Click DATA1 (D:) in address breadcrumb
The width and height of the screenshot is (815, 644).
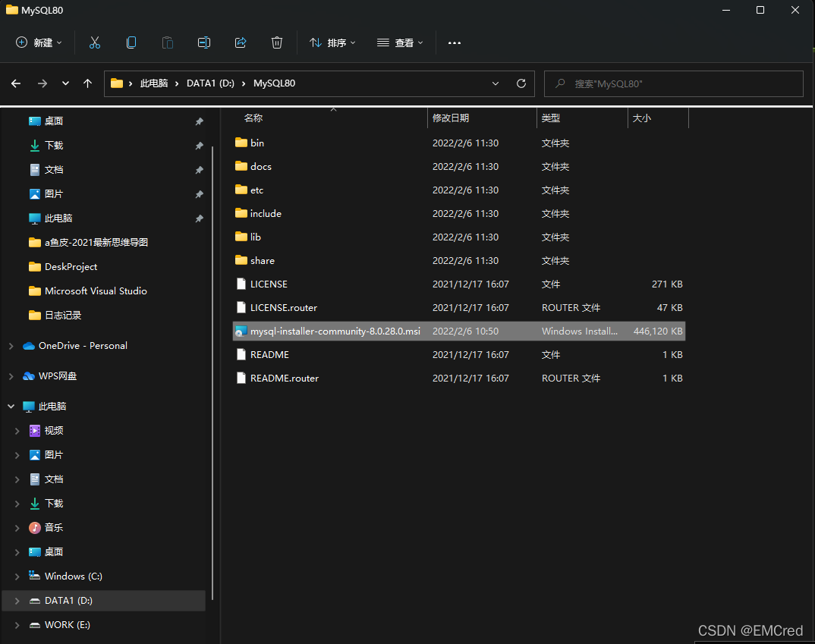pyautogui.click(x=210, y=83)
